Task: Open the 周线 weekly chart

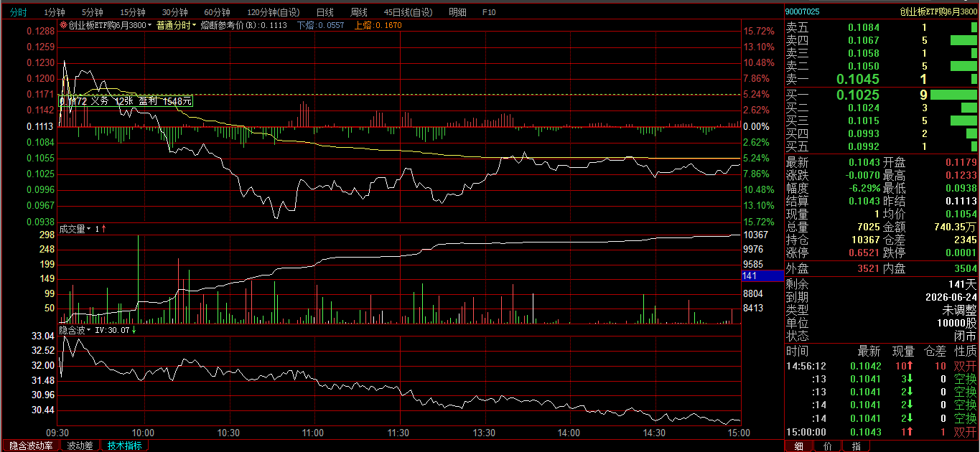Action: coord(358,12)
